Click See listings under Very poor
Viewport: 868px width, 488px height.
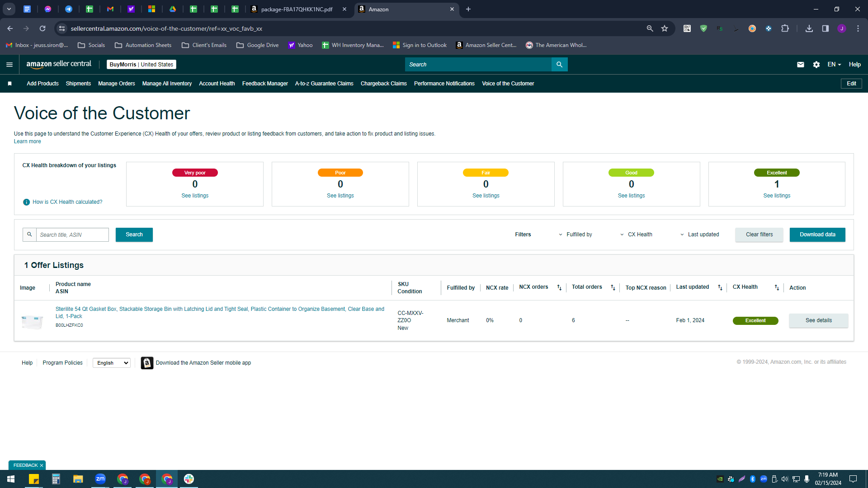195,196
